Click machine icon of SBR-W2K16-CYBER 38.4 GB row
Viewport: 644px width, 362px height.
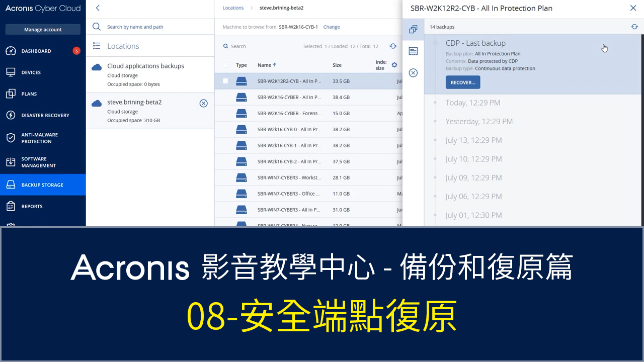242,97
